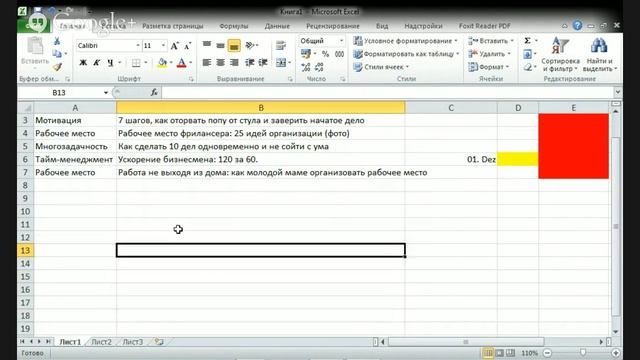This screenshot has height=360, width=640.
Task: Open the Разметка страницы tab
Action: point(173,26)
